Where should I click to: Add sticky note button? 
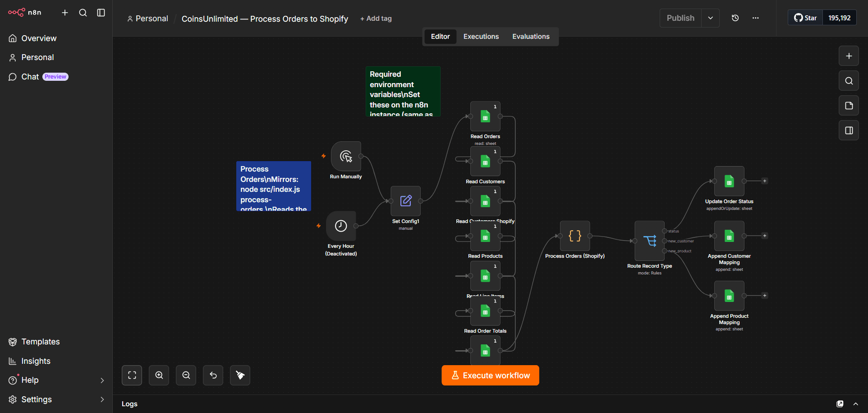coord(849,106)
